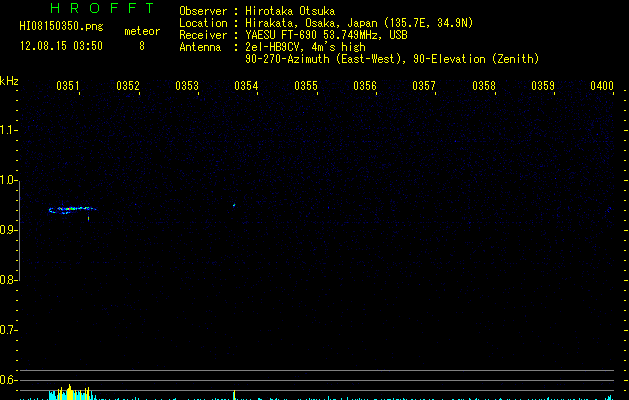Click the meteor count value 8

tap(142, 46)
